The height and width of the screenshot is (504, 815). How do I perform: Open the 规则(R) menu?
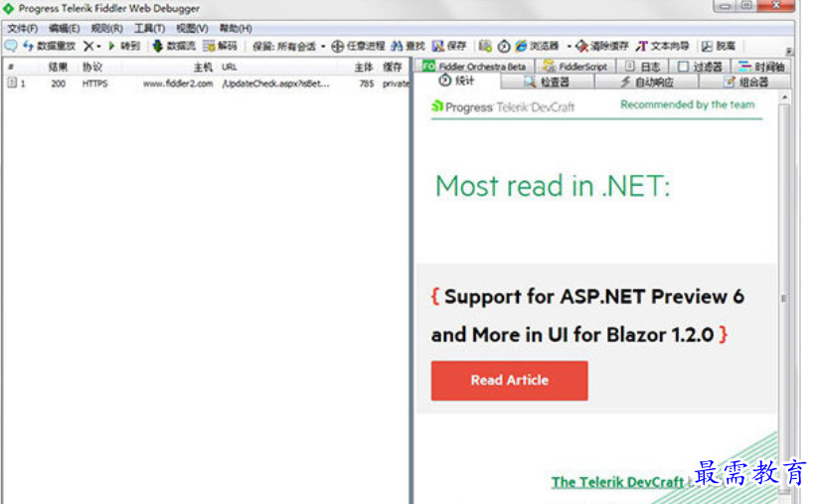point(106,28)
